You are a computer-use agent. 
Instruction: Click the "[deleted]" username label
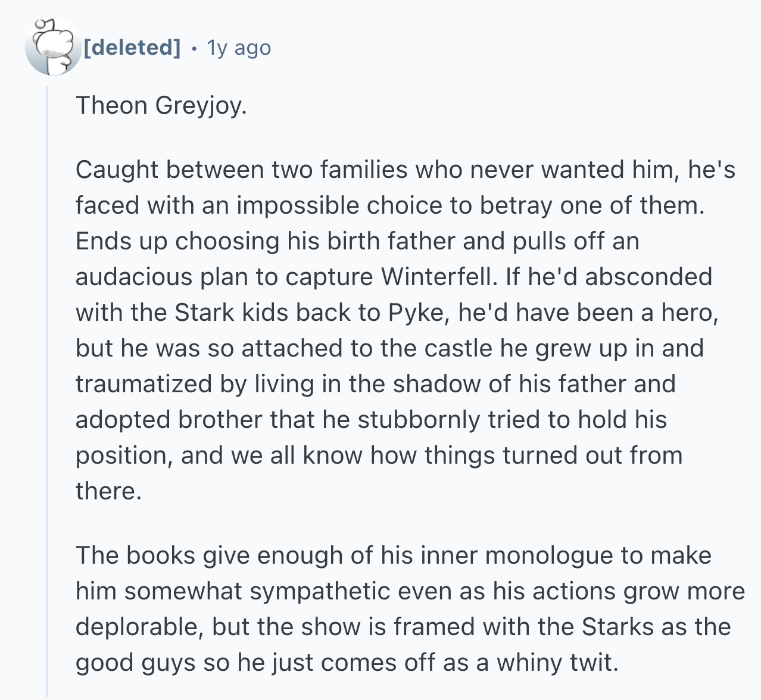[x=132, y=48]
